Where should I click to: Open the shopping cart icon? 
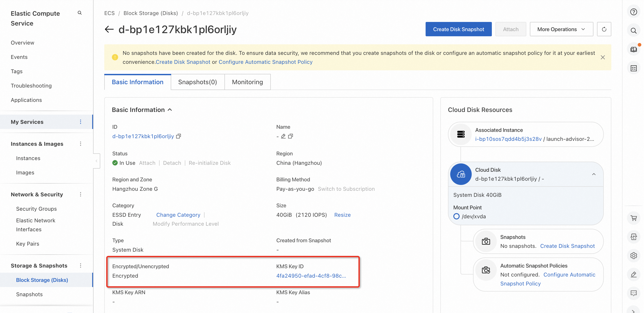(x=633, y=218)
